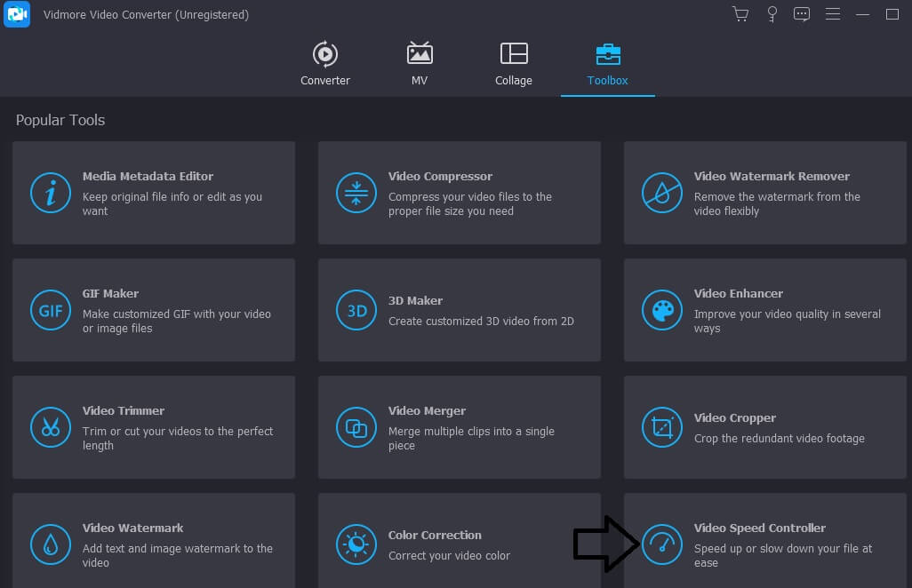Click the Video Cropper crop icon
This screenshot has height=588, width=912.
[662, 427]
